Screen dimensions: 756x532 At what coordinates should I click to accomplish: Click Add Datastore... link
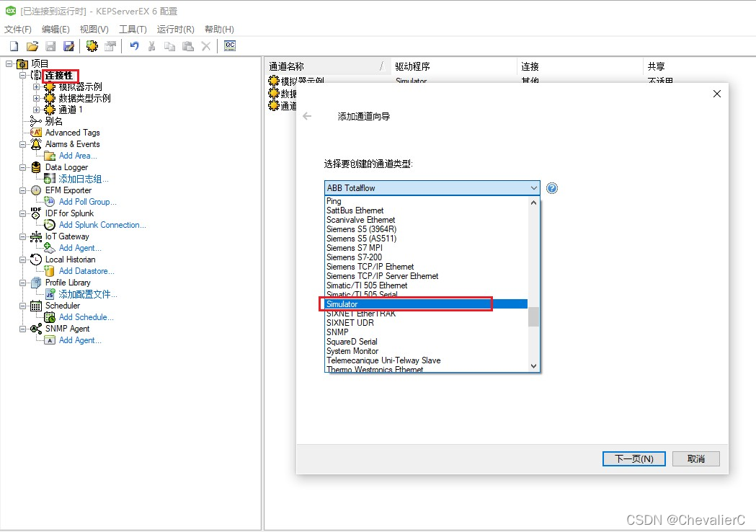86,271
